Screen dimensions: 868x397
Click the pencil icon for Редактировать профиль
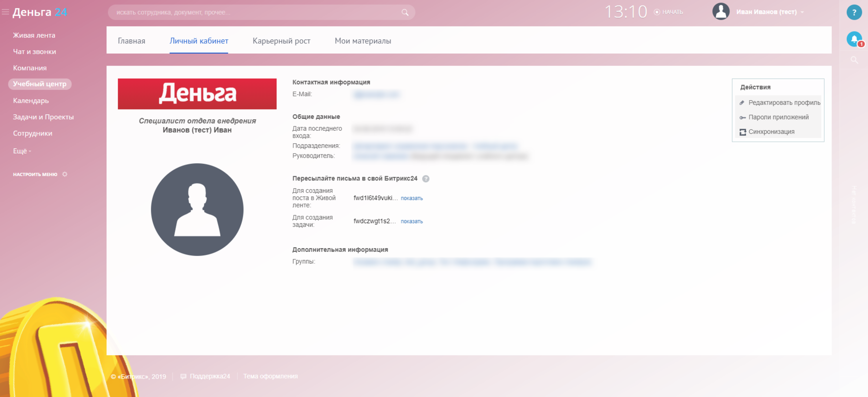click(x=742, y=103)
